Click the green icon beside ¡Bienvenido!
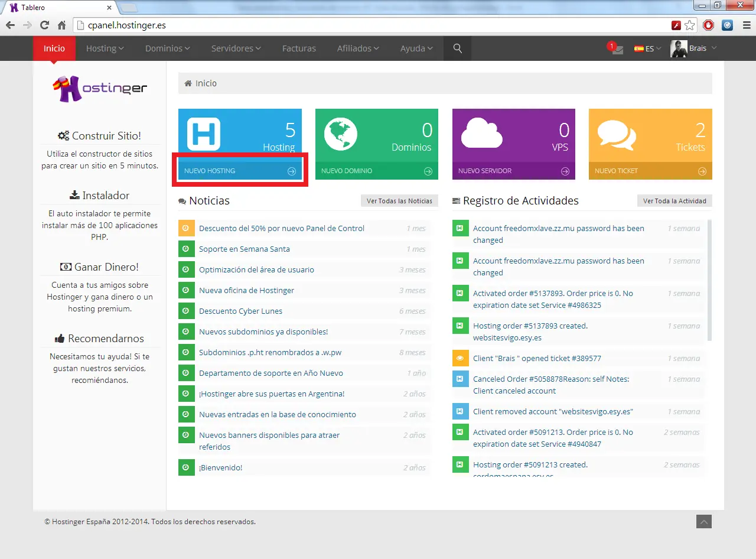756x559 pixels. click(186, 467)
